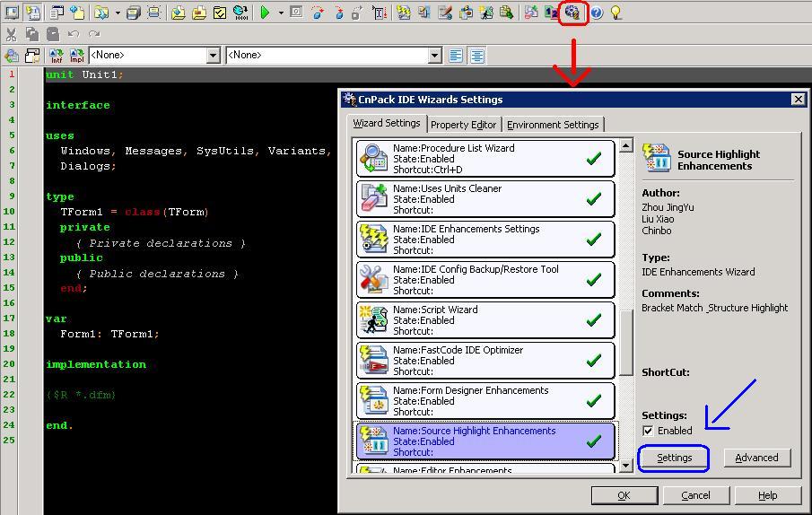Click code line 'Form1: TForm1;'

tap(109, 334)
